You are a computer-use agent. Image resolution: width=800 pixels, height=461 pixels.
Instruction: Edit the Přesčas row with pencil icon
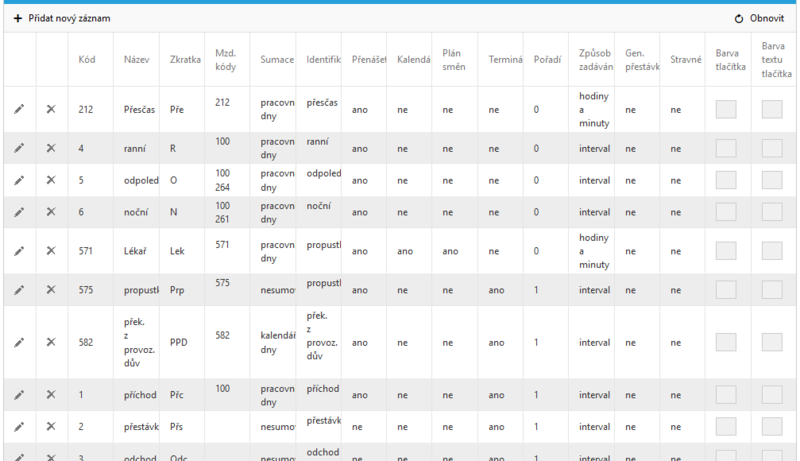19,109
